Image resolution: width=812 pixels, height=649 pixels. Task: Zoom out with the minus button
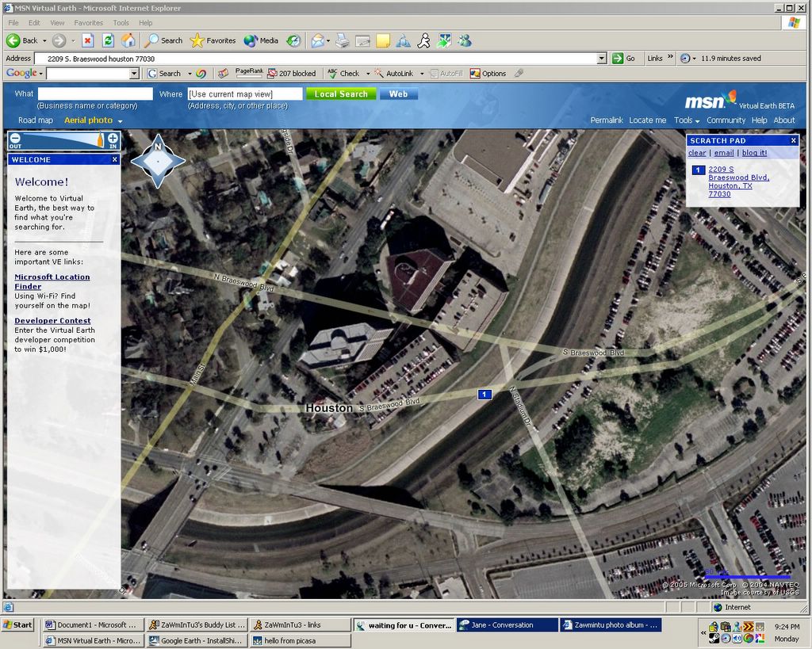[x=15, y=138]
